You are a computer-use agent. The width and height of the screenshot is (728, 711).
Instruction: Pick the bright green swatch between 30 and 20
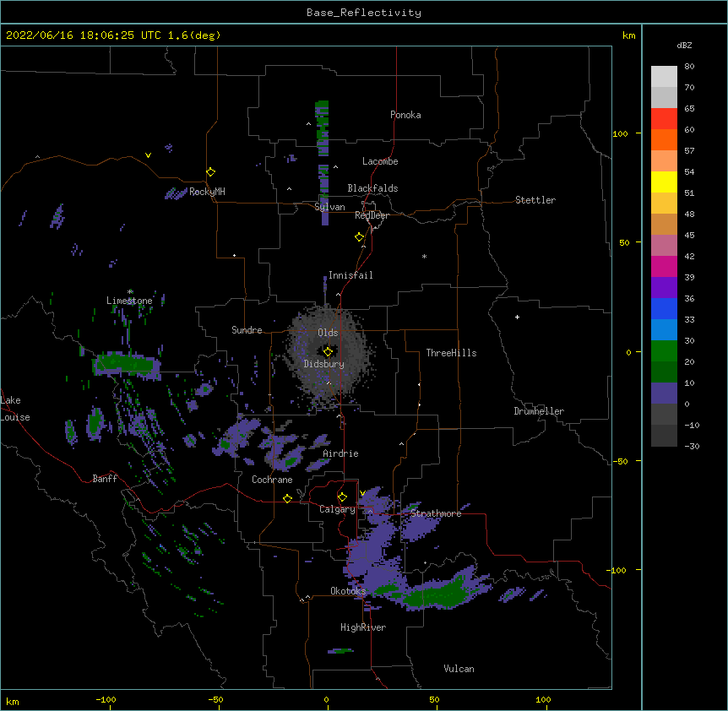[x=664, y=351]
